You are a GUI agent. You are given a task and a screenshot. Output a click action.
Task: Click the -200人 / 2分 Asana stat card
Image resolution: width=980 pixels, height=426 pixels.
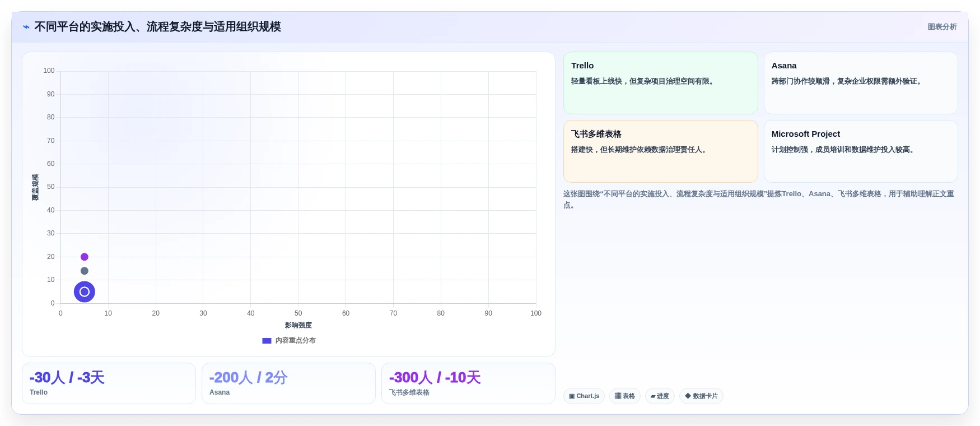288,383
